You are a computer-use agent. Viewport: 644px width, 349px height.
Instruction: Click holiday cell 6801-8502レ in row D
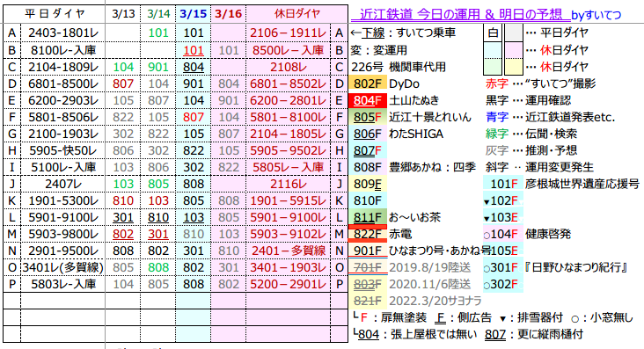point(289,84)
